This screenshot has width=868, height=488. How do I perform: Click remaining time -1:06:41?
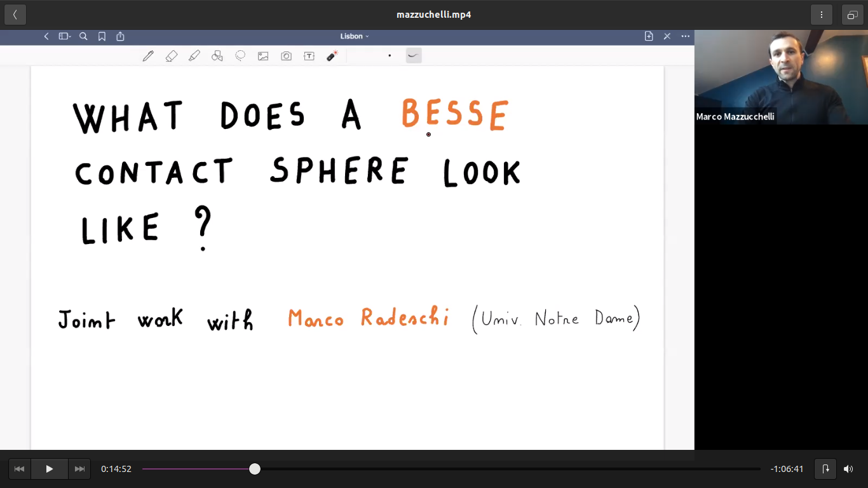point(787,469)
